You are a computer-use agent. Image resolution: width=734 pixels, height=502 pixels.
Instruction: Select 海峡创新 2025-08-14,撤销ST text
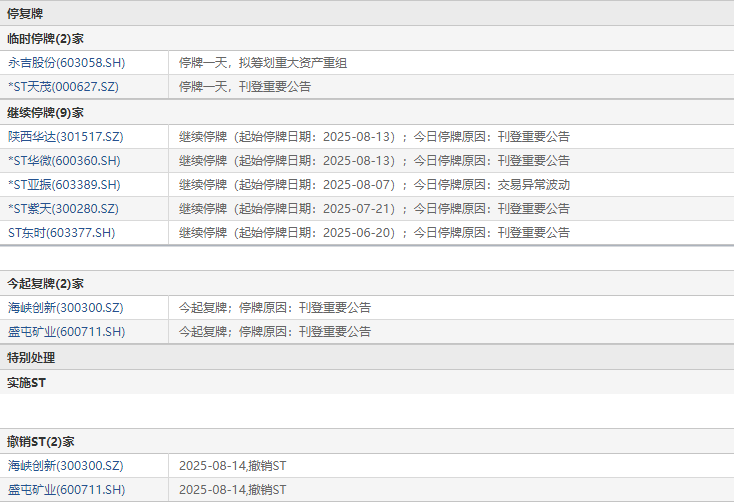coord(233,465)
